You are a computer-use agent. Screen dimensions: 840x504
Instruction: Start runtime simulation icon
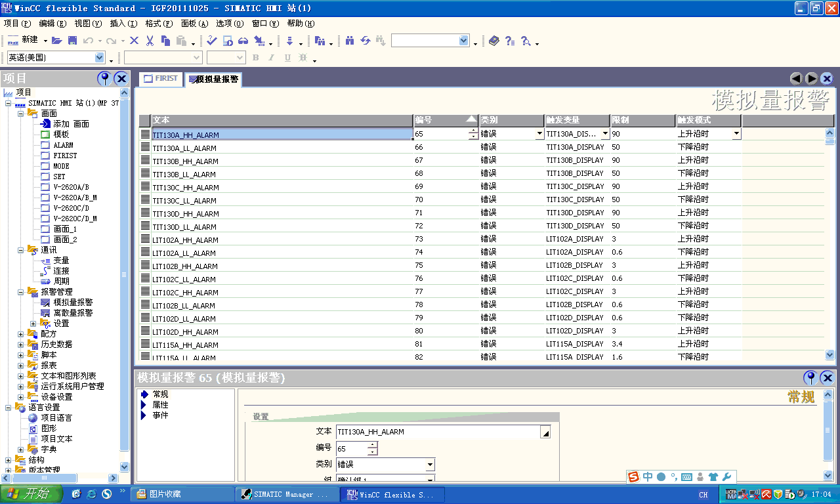(228, 41)
